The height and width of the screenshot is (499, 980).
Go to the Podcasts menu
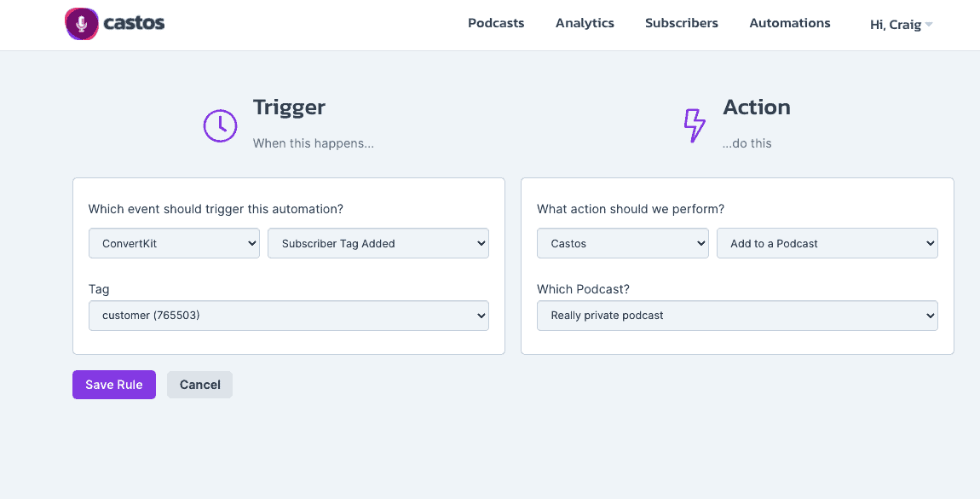coord(496,23)
